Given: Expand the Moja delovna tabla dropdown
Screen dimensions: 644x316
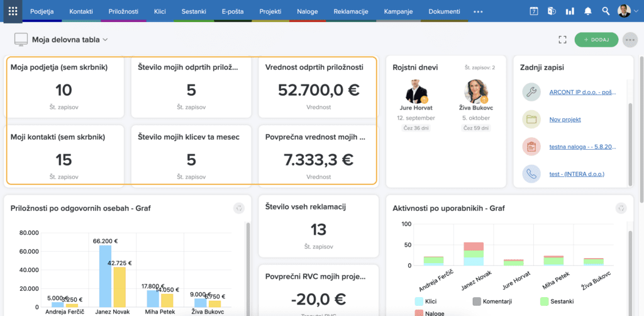Looking at the screenshot, I should (106, 40).
